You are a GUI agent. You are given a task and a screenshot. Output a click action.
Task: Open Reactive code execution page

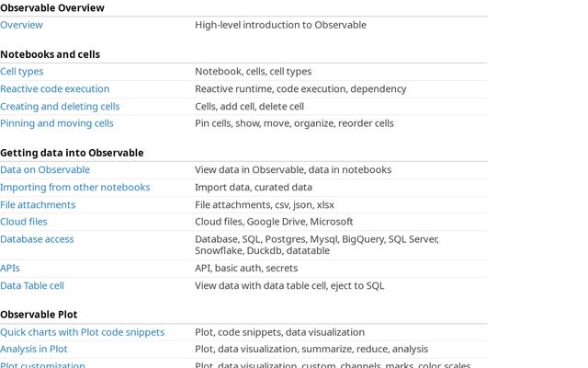pyautogui.click(x=54, y=89)
